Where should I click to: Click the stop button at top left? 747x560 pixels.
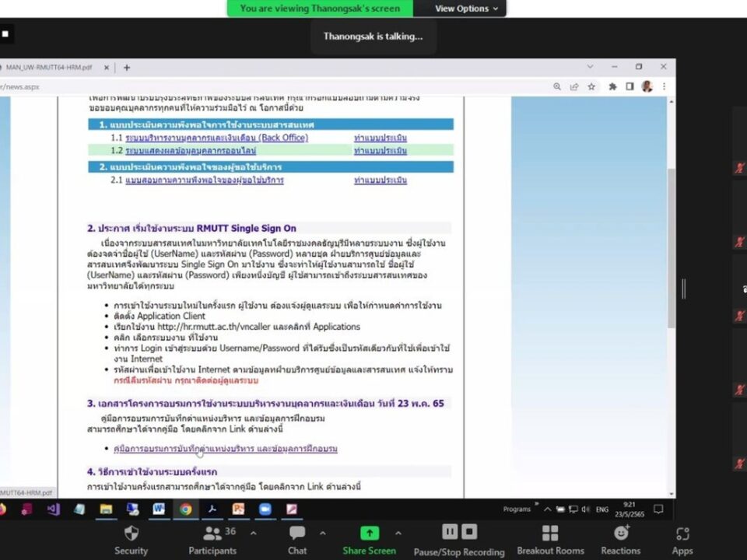click(x=5, y=33)
